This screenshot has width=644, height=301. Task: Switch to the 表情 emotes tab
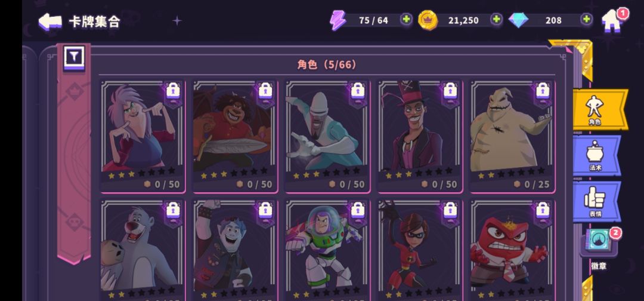[596, 202]
